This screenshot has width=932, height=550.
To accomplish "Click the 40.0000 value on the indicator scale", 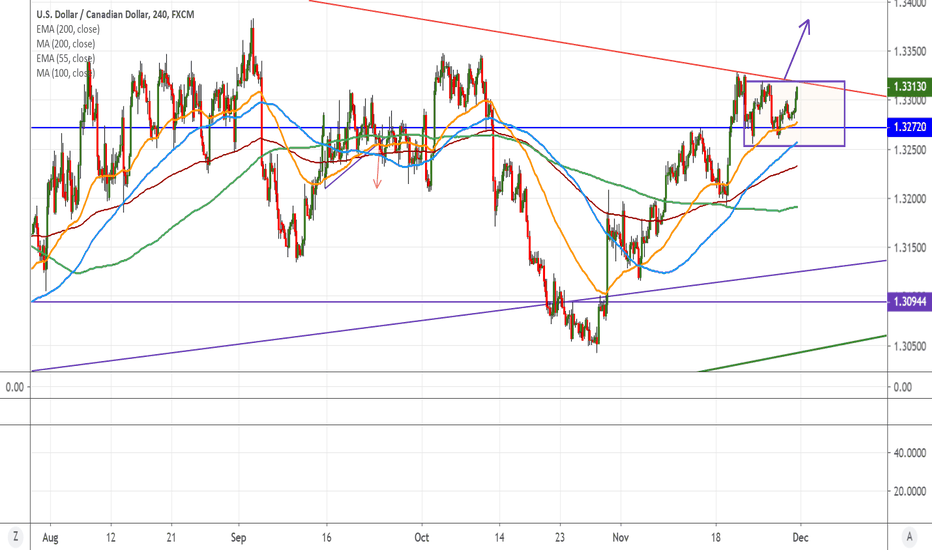I will (909, 453).
